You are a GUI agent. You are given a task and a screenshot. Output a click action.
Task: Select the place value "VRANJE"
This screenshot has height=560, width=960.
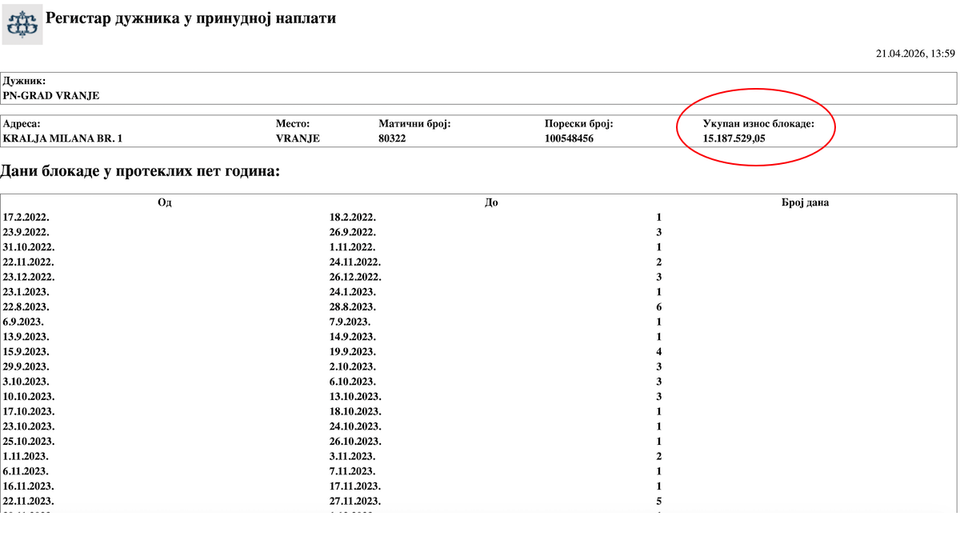(x=298, y=138)
